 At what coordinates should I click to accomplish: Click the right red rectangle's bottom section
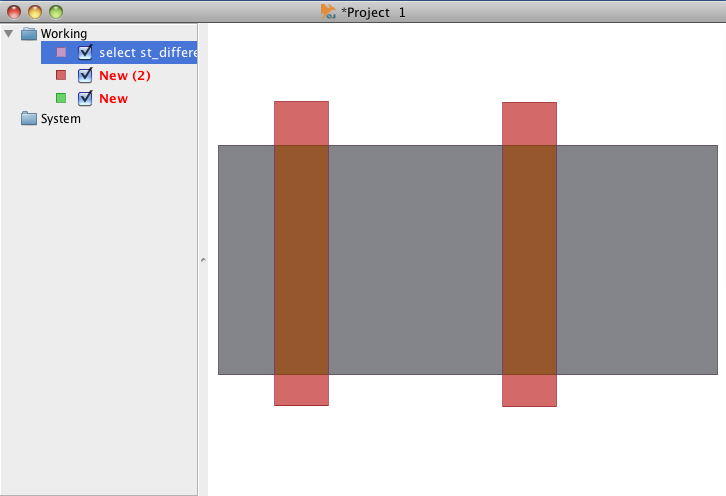tap(529, 390)
